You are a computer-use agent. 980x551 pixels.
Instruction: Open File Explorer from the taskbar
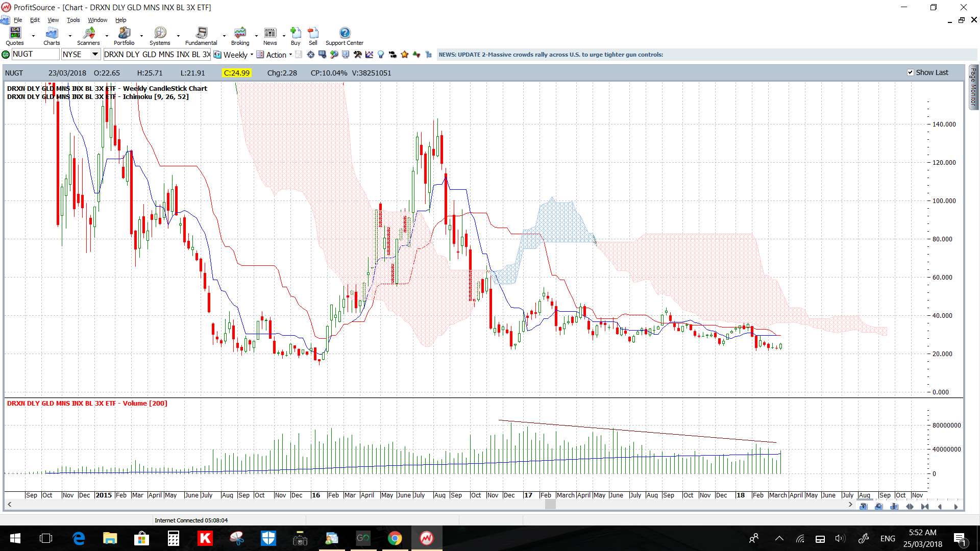(110, 538)
